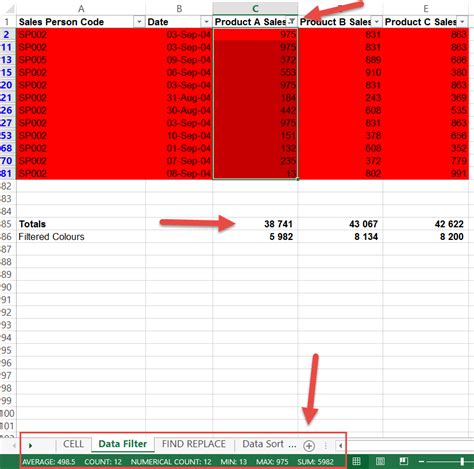474x469 pixels.
Task: Add a new sheet with the plus icon
Action: pos(309,446)
